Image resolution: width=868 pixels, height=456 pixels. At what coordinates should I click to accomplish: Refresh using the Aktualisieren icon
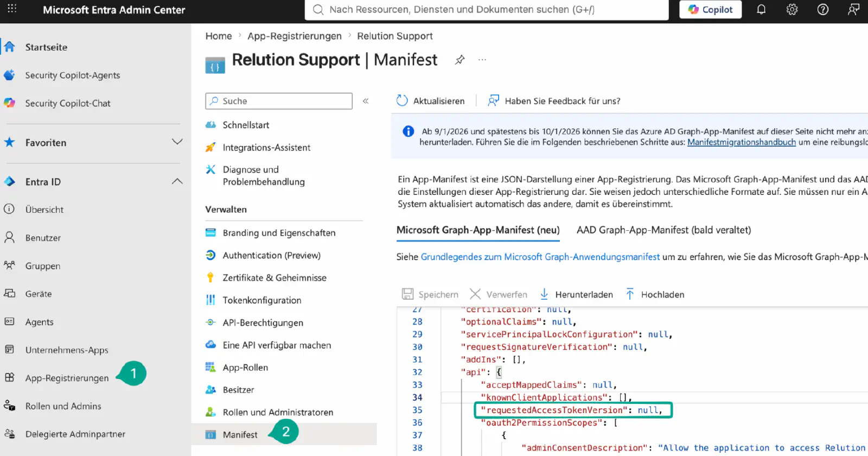(402, 100)
